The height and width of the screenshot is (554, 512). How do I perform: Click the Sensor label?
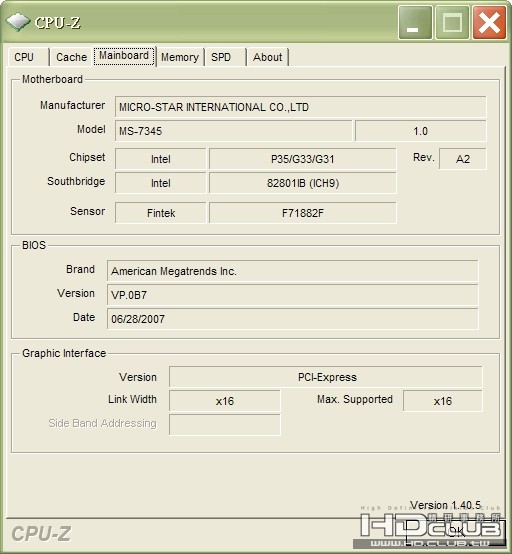[x=88, y=211]
